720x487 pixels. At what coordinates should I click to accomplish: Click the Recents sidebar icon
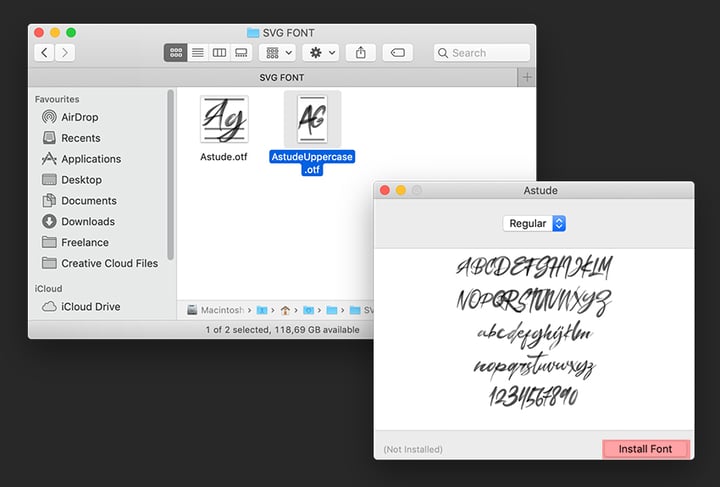pyautogui.click(x=49, y=138)
